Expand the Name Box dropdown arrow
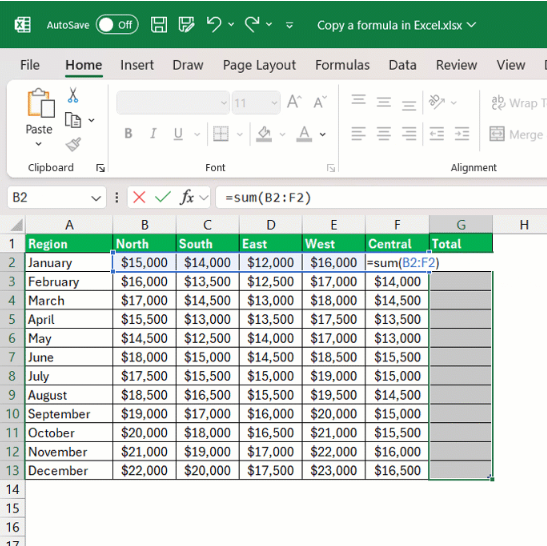 point(96,198)
